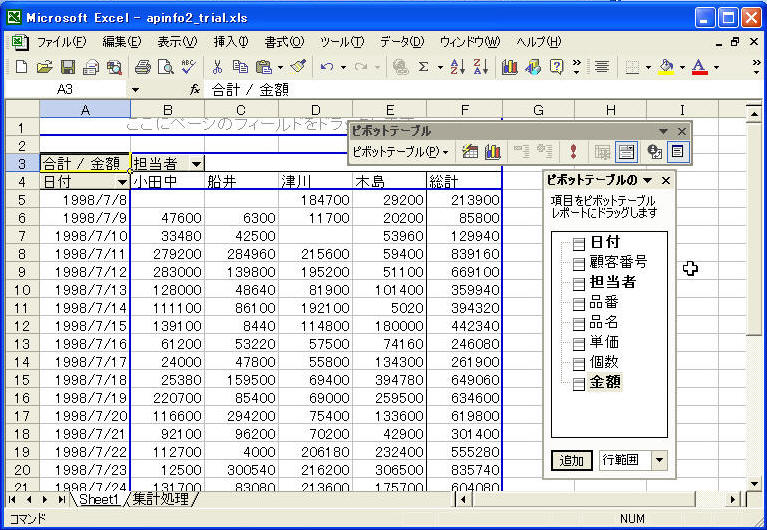767x530 pixels.
Task: Sort ascending with the A-Z icon
Action: (x=456, y=67)
